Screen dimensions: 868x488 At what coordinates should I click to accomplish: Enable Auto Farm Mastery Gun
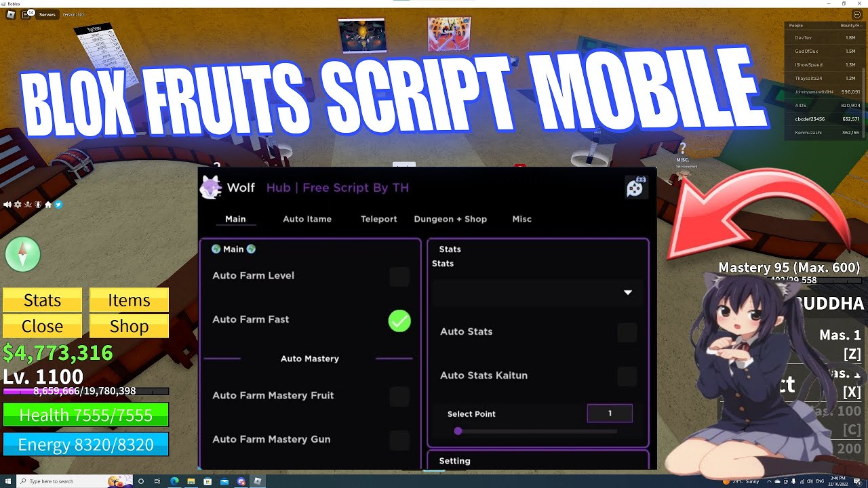pyautogui.click(x=399, y=441)
